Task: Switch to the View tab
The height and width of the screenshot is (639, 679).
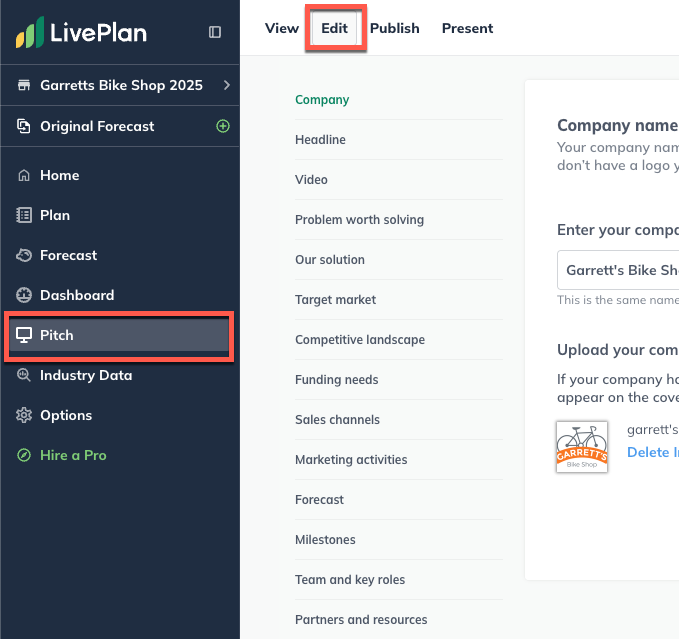Action: tap(282, 28)
